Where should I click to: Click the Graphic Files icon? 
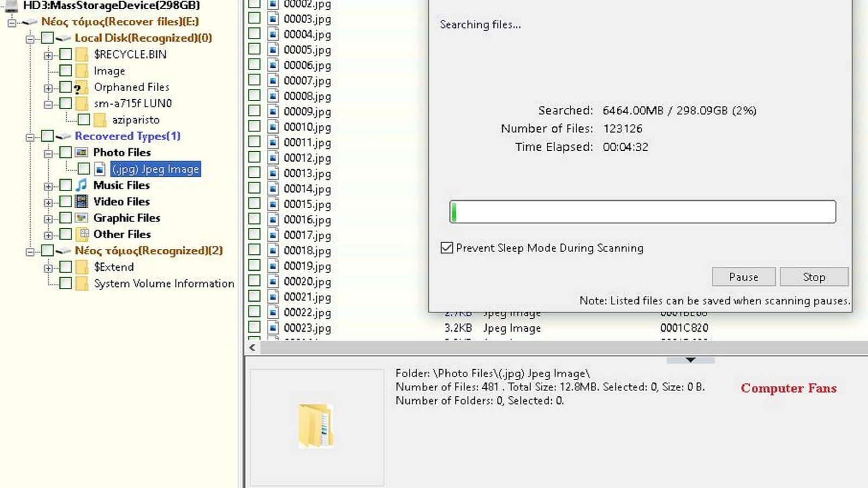click(x=82, y=218)
